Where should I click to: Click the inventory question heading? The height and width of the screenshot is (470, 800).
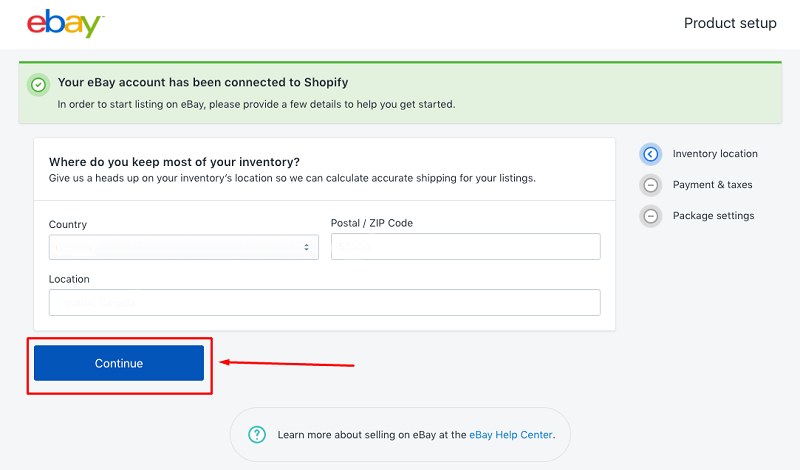(174, 162)
